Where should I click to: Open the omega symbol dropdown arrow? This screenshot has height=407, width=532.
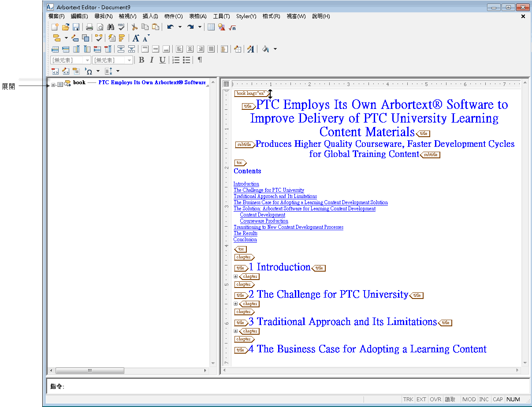tap(98, 71)
